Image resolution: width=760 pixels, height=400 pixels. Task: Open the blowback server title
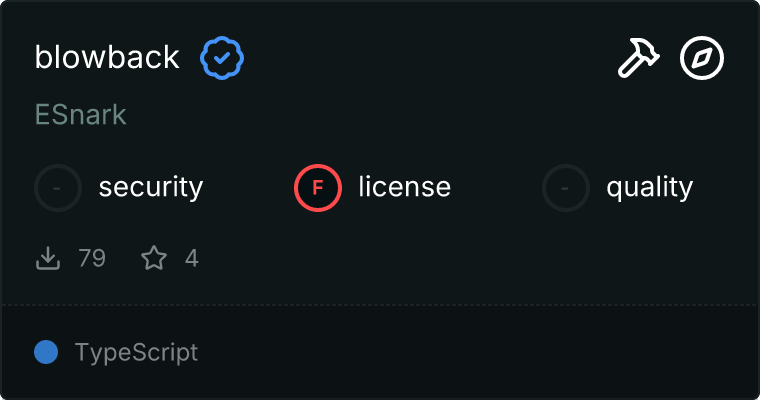coord(107,58)
